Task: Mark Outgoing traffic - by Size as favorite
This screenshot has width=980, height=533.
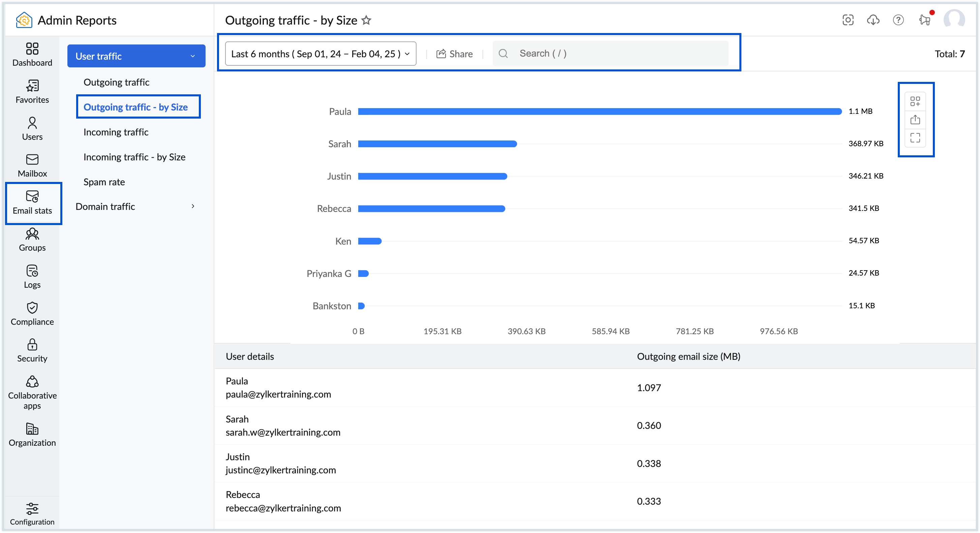Action: coord(366,20)
